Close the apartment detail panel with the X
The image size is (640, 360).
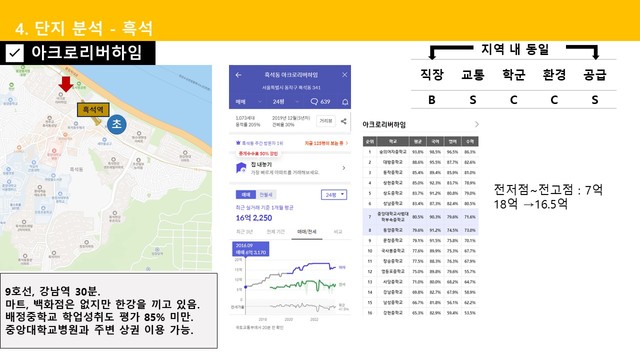344,75
